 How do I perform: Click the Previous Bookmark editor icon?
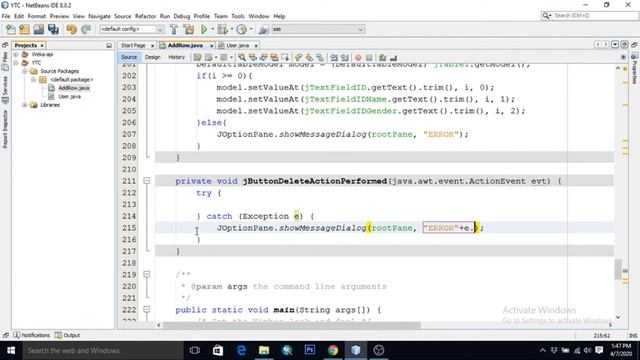click(298, 58)
